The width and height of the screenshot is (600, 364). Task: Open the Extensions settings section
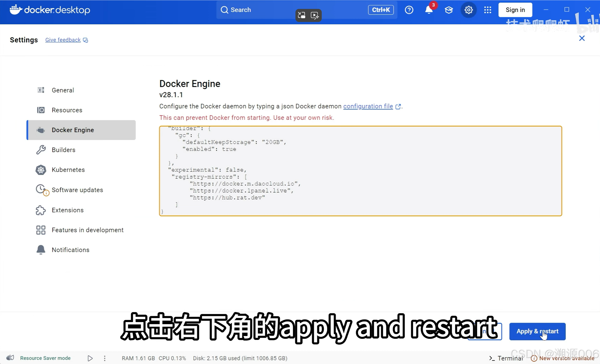(x=81, y=210)
